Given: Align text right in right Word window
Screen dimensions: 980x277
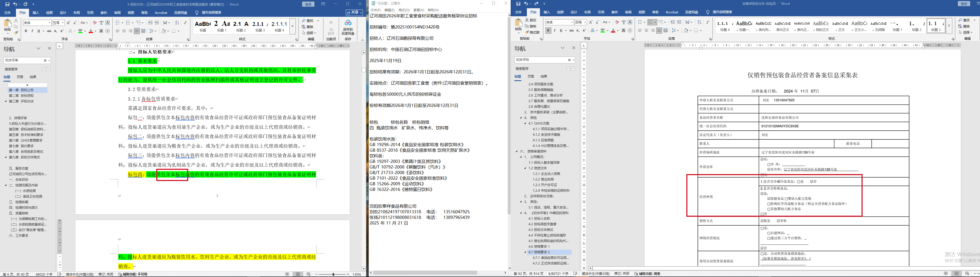Looking at the screenshot, I should click(653, 30).
